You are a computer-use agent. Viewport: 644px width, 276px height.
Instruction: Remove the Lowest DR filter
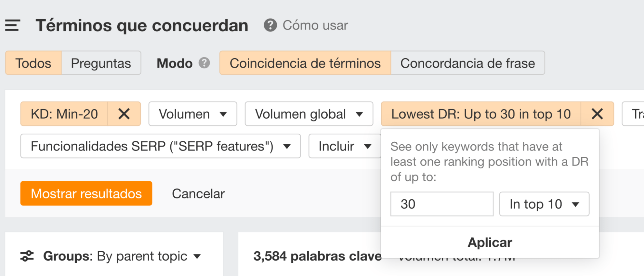click(x=597, y=114)
